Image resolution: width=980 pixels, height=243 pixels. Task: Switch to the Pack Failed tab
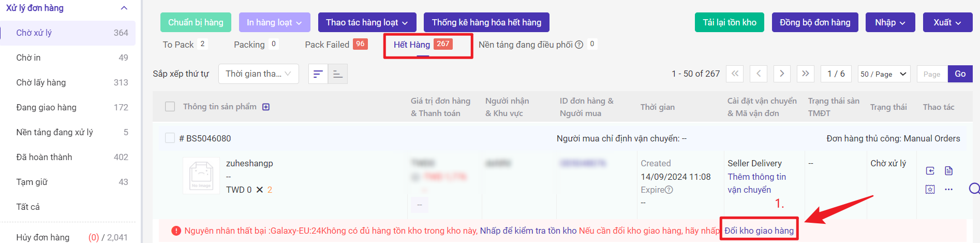336,45
